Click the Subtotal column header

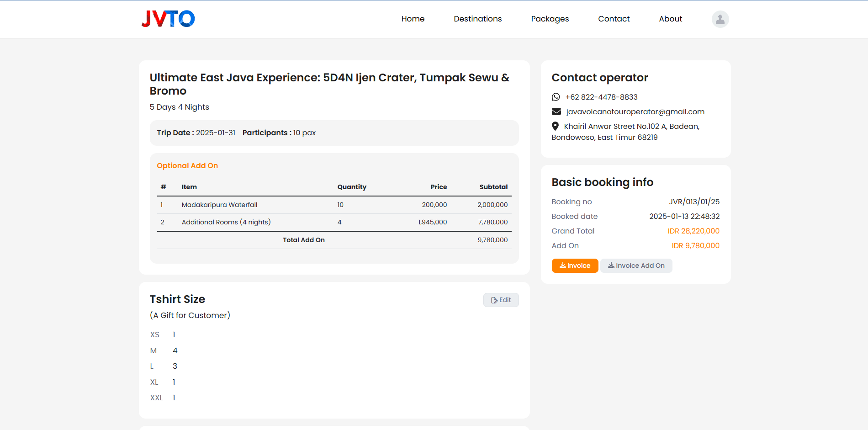point(493,187)
